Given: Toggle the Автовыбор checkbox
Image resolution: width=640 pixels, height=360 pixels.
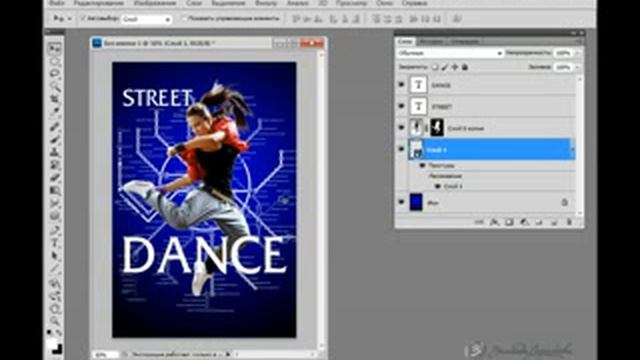Looking at the screenshot, I should point(83,18).
